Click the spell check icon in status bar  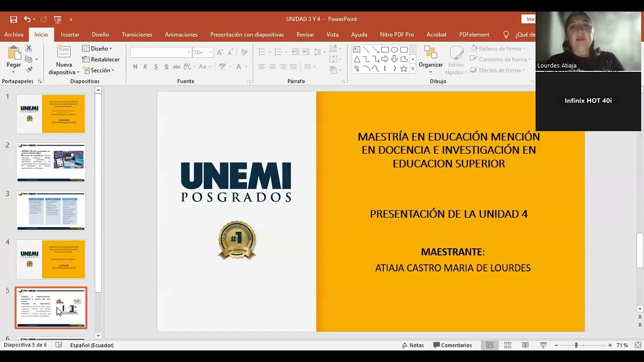[x=59, y=345]
